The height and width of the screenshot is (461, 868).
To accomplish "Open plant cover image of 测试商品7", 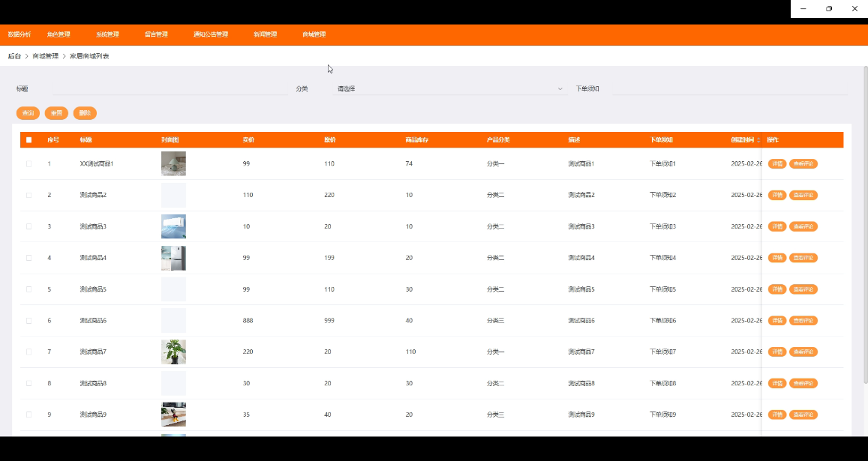I will (173, 352).
